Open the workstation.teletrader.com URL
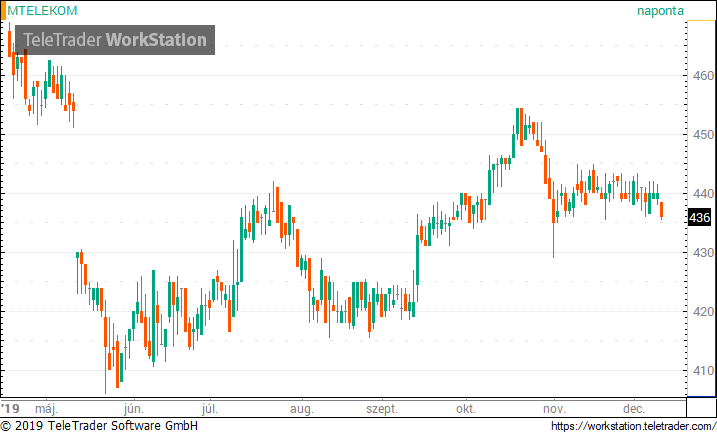This screenshot has height=435, width=717. coord(634,426)
